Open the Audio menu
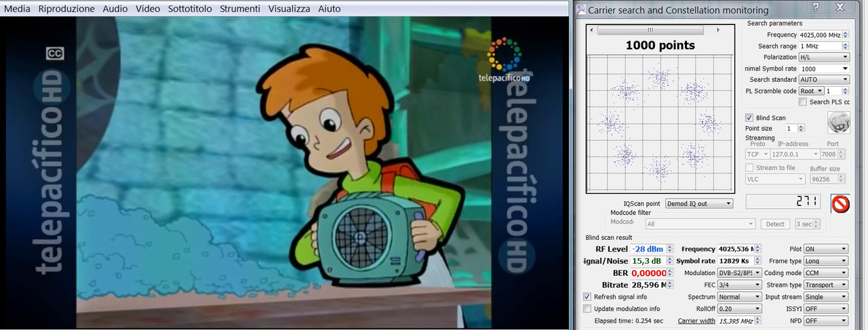 coord(115,9)
